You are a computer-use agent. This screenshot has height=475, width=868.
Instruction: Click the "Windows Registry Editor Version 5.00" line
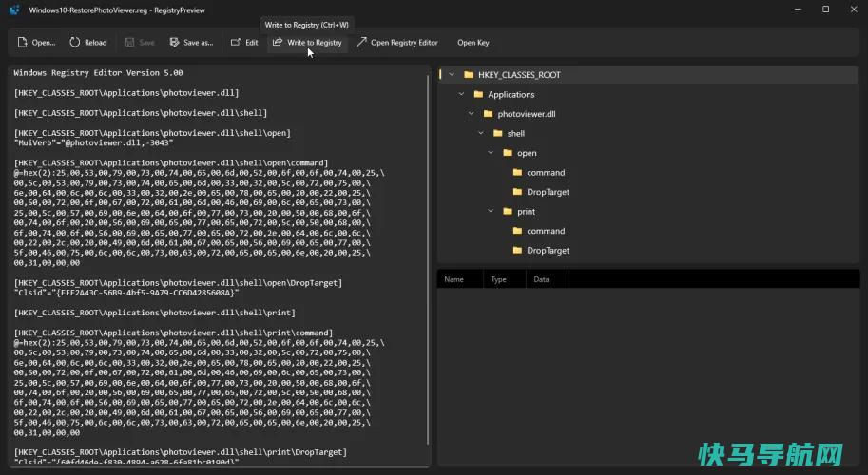[99, 72]
